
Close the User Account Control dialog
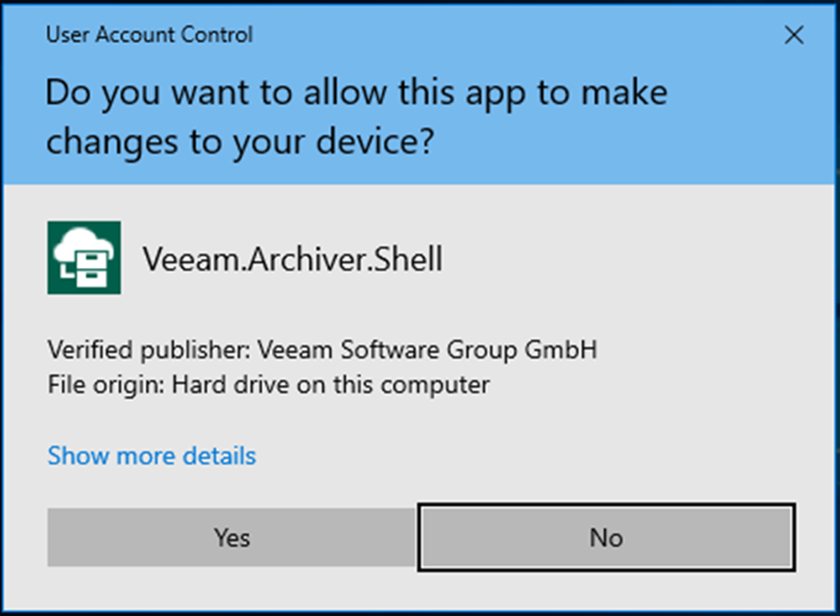(x=794, y=35)
